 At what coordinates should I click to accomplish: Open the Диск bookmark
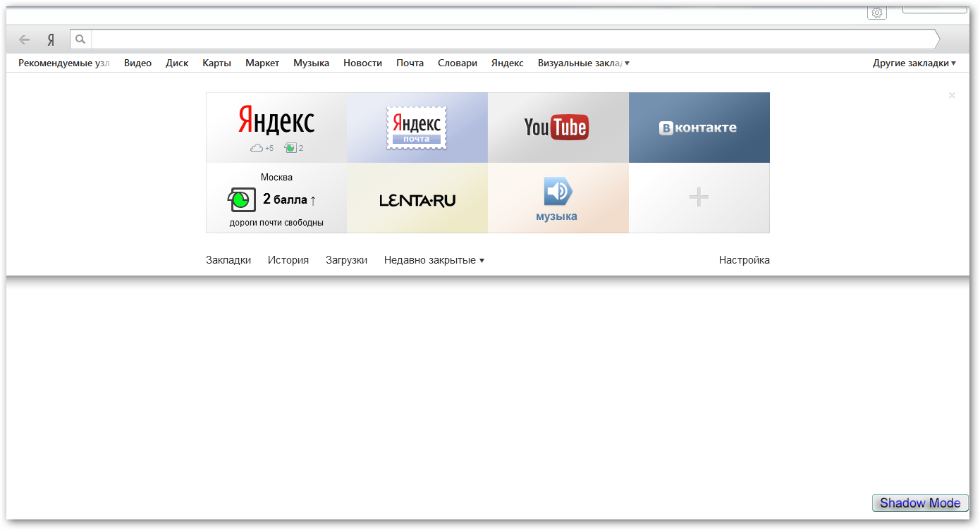pos(177,63)
